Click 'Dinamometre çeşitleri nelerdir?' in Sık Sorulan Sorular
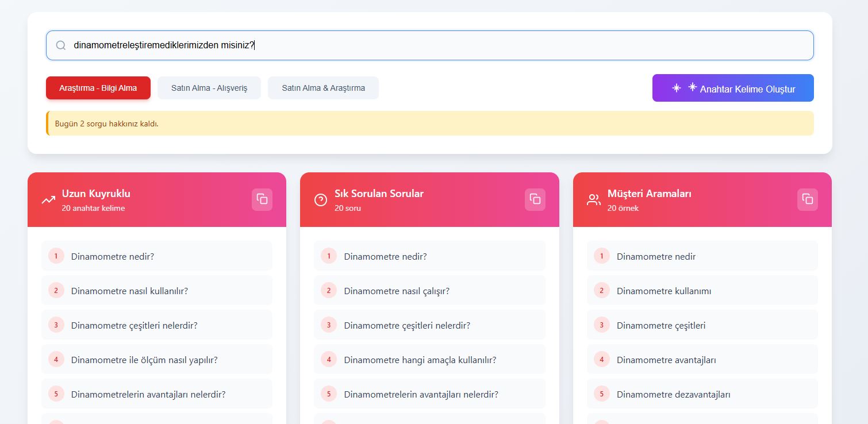The image size is (868, 424). [x=429, y=325]
